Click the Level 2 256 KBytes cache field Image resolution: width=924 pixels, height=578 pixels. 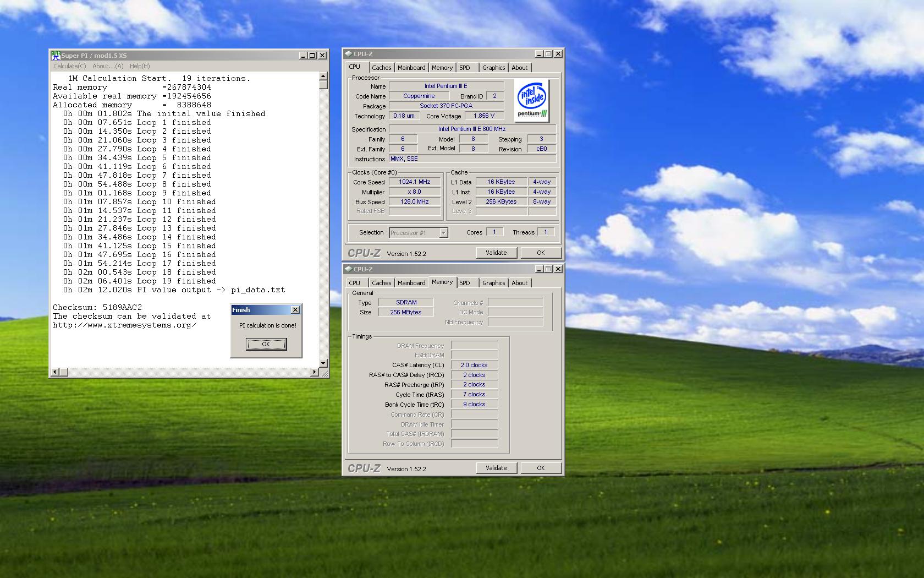click(502, 201)
